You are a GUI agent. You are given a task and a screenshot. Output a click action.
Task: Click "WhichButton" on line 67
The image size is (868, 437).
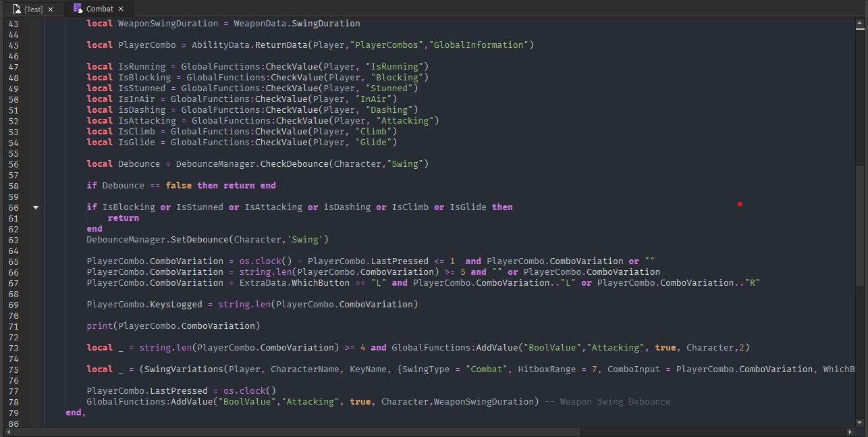tap(321, 283)
